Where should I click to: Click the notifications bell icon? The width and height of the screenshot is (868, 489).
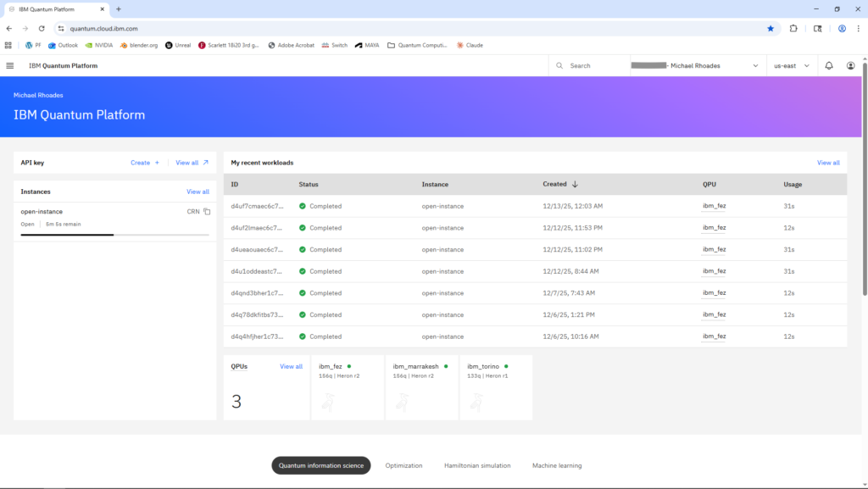pos(828,65)
